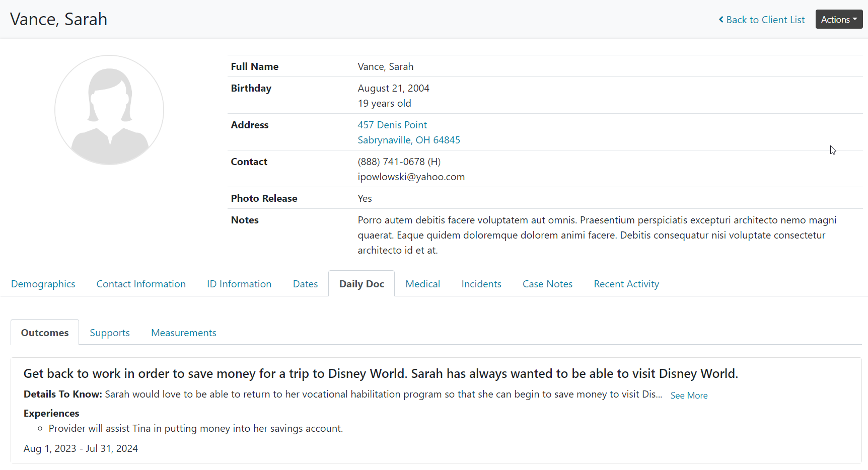The width and height of the screenshot is (868, 470).
Task: Select the Outcomes sub-tab
Action: coord(45,333)
